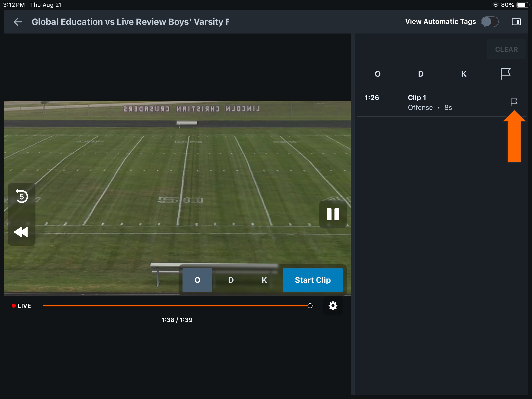
Task: Filter clips by K in side panel
Action: pyautogui.click(x=464, y=74)
